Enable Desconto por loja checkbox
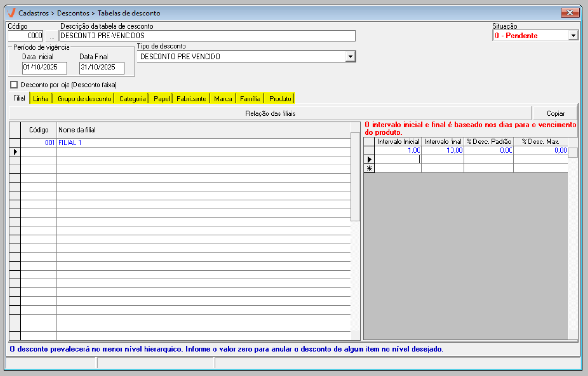This screenshot has height=376, width=588. (x=14, y=85)
